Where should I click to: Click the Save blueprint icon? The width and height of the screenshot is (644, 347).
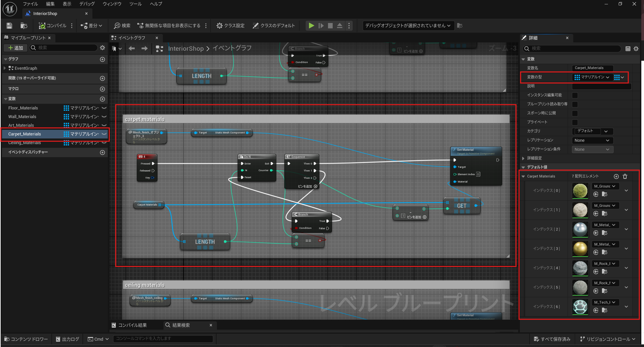(9, 26)
